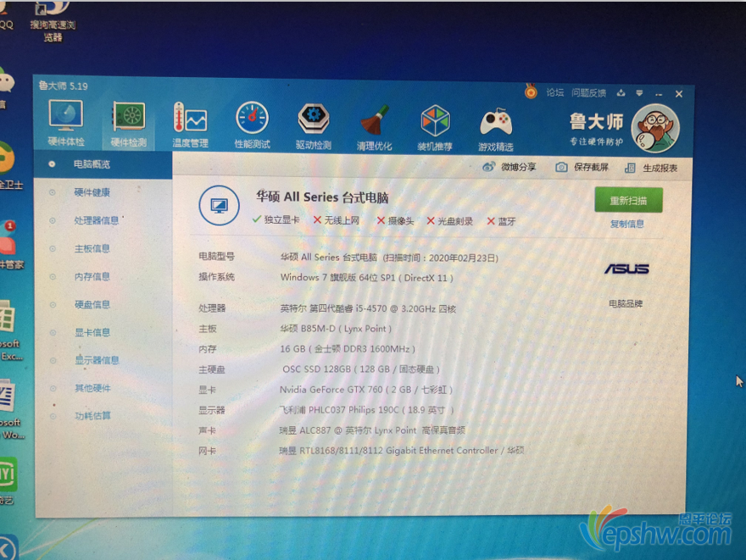Image resolution: width=746 pixels, height=560 pixels.
Task: Click disk value OSC SSD 128GB
Action: point(361,369)
